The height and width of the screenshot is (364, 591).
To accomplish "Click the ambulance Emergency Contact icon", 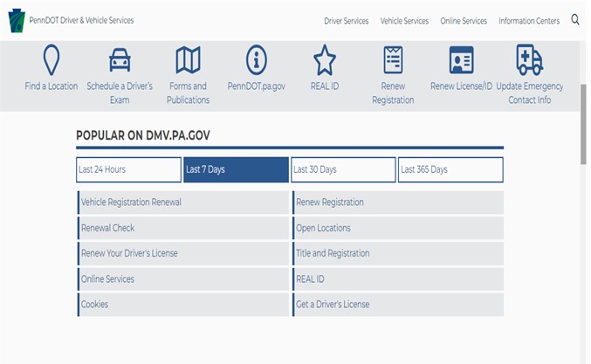I will click(530, 60).
